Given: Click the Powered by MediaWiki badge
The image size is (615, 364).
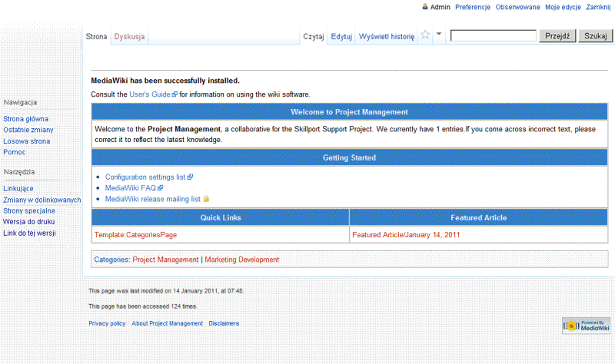Looking at the screenshot, I should (587, 326).
